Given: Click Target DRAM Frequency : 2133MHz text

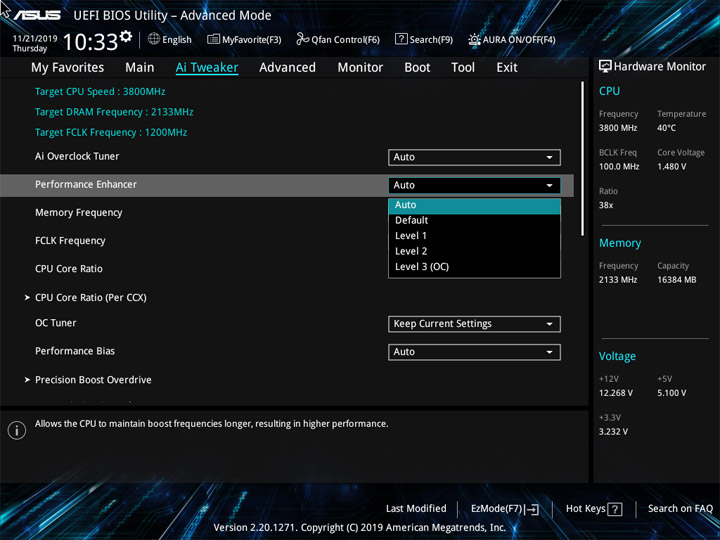Looking at the screenshot, I should 114,112.
